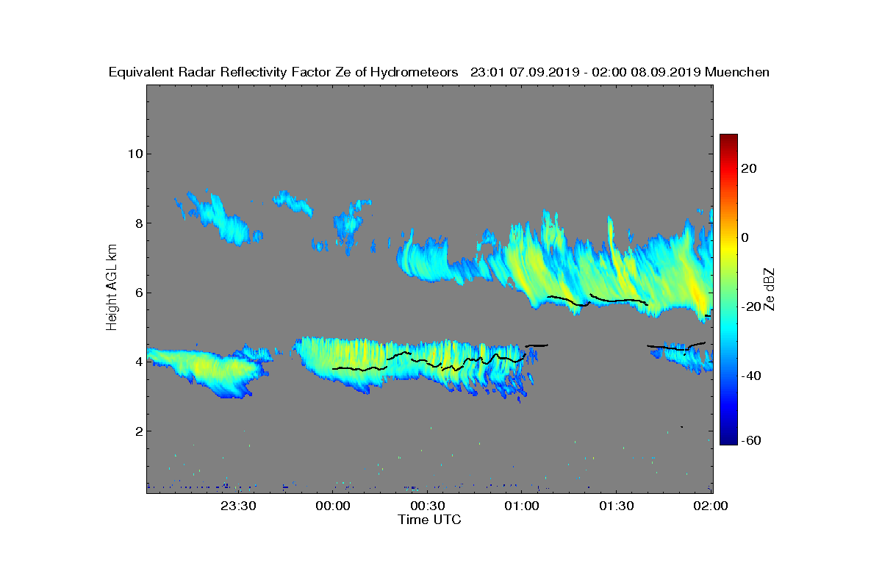Click the colorbar label 20
This screenshot has height=588, width=882.
(750, 168)
